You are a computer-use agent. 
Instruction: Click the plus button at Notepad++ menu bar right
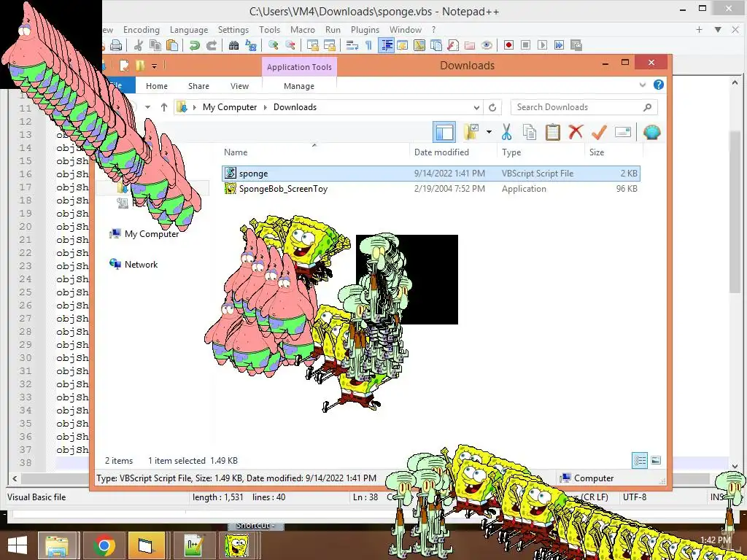pyautogui.click(x=699, y=29)
